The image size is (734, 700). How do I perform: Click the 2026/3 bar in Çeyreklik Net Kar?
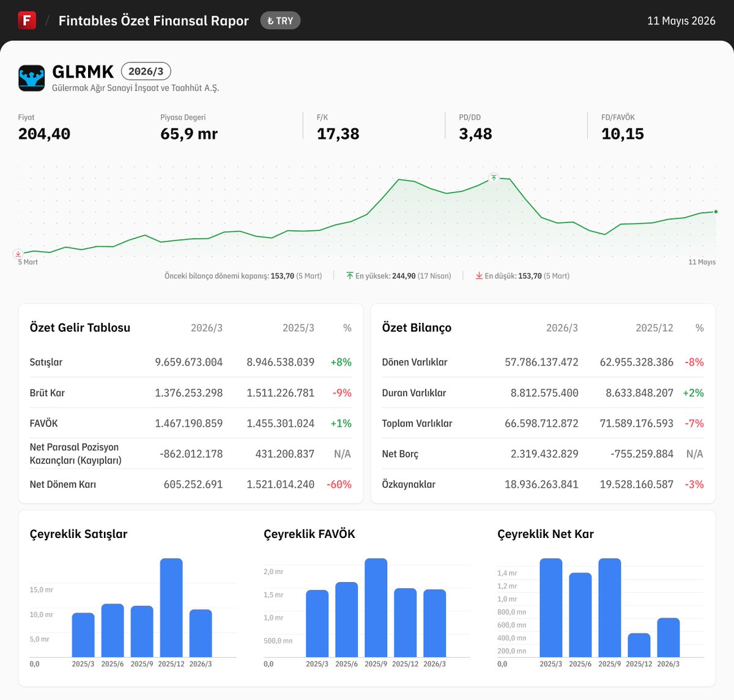[669, 638]
